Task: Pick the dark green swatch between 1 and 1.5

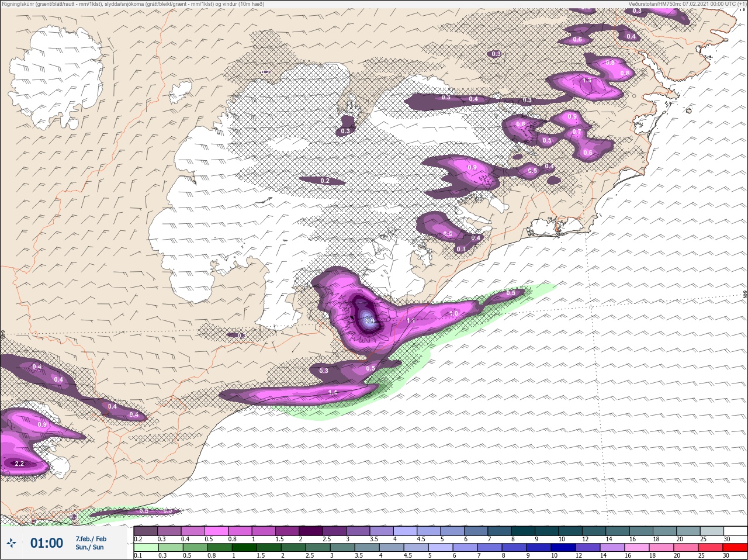Action: pos(243,547)
